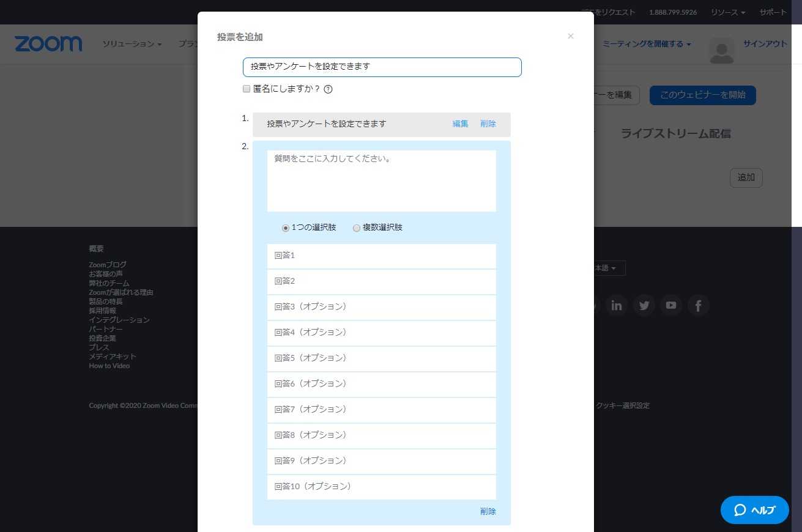Open the LinkedIn social icon

[x=617, y=305]
